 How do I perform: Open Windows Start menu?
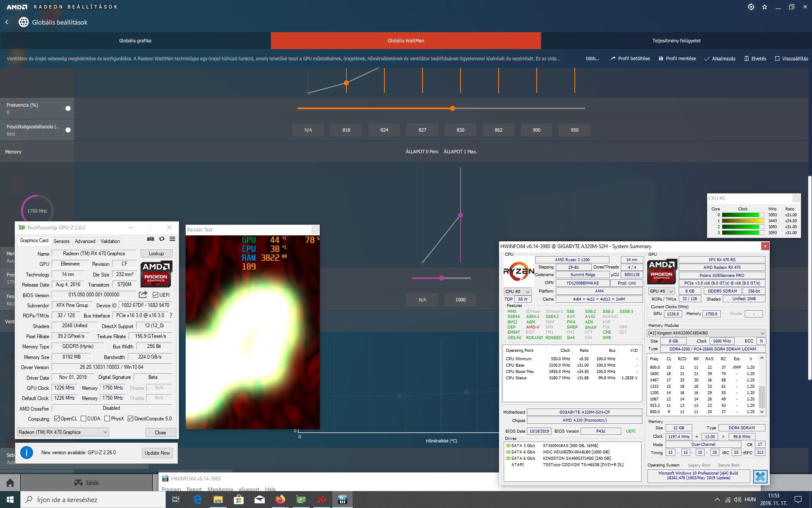(x=10, y=500)
